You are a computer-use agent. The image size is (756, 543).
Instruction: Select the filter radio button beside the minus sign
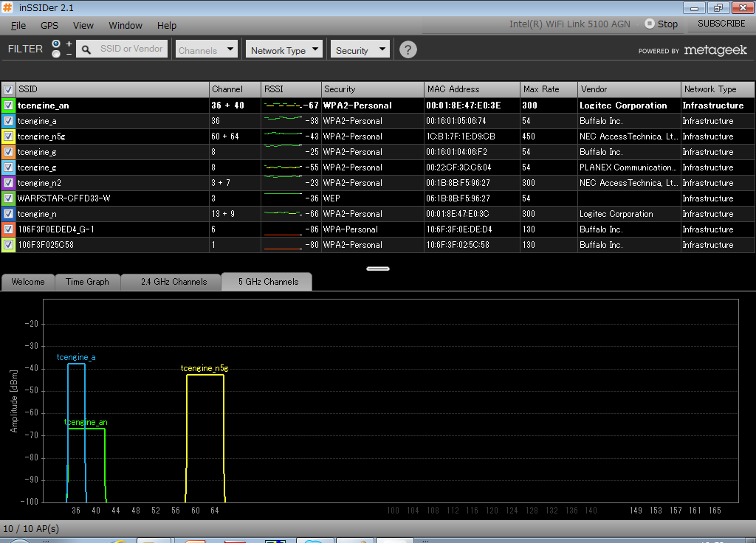click(56, 53)
